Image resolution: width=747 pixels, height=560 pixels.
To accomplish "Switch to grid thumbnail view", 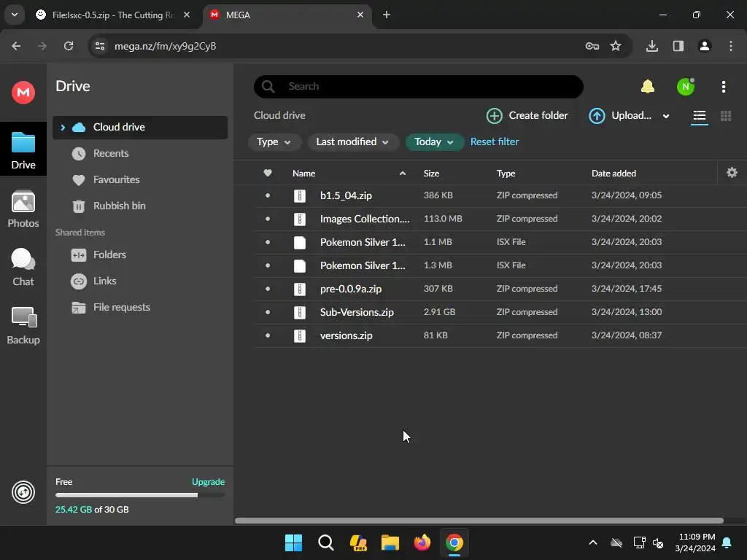I will [726, 116].
